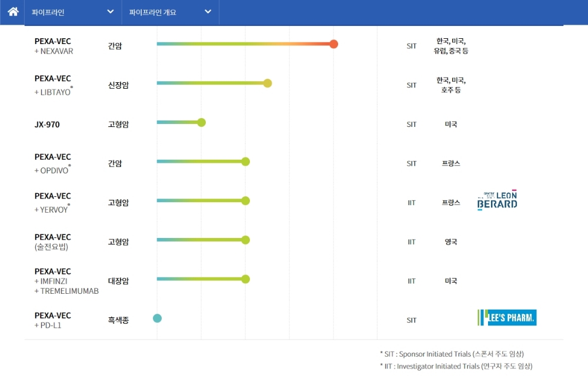Click SIT label in the JX-970 row

coord(412,125)
